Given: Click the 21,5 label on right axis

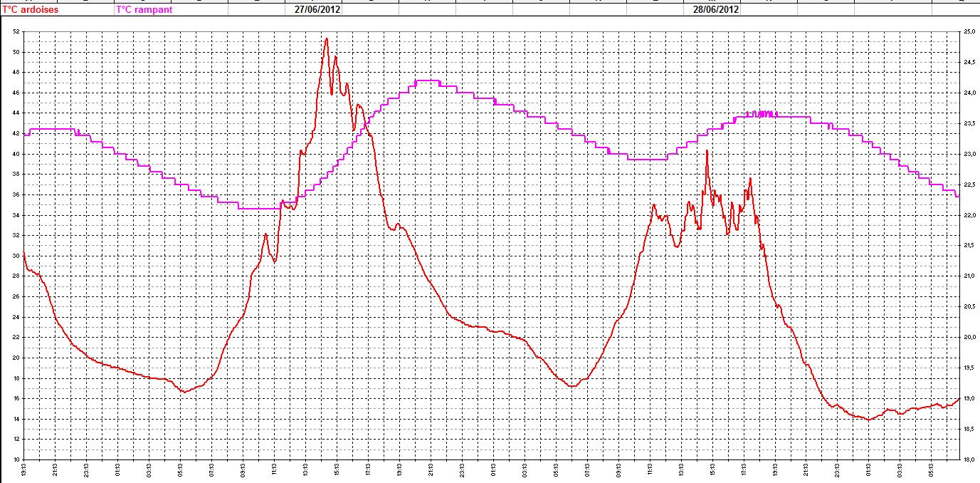Looking at the screenshot, I should (x=969, y=246).
